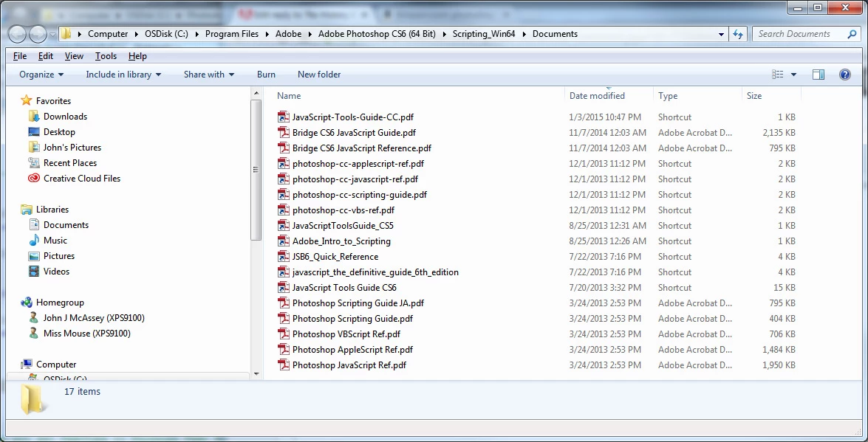Click the Desktop icon in Favorites
The image size is (868, 442).
click(x=34, y=131)
